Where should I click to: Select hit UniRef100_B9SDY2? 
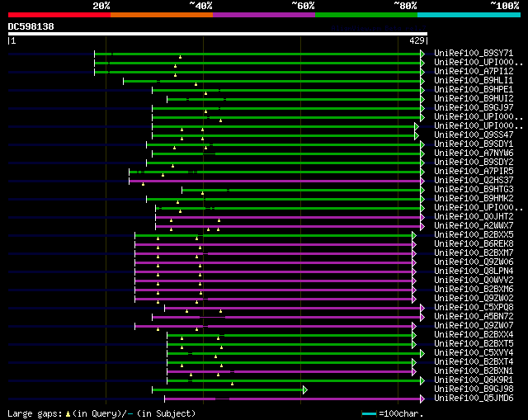474,163
